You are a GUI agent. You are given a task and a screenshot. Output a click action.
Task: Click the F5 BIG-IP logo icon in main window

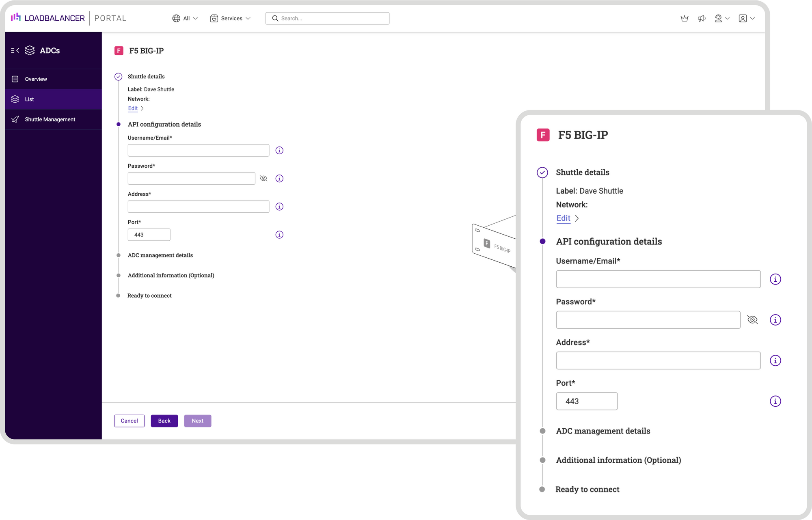(x=119, y=51)
